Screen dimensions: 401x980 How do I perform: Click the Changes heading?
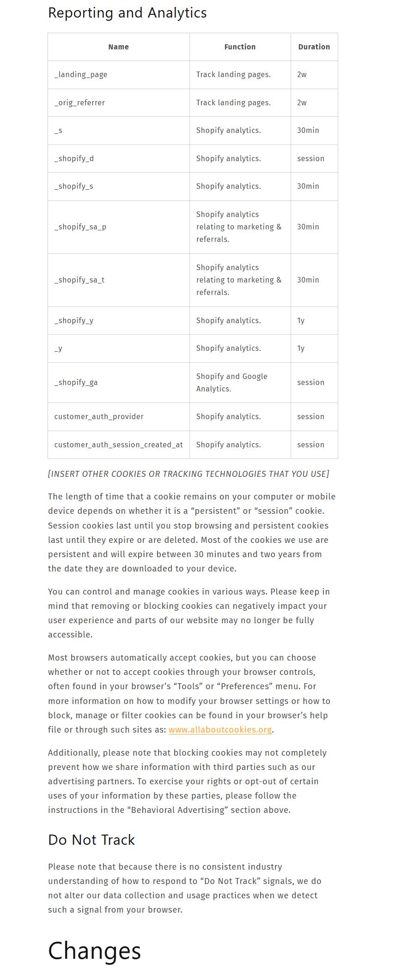pos(94,951)
